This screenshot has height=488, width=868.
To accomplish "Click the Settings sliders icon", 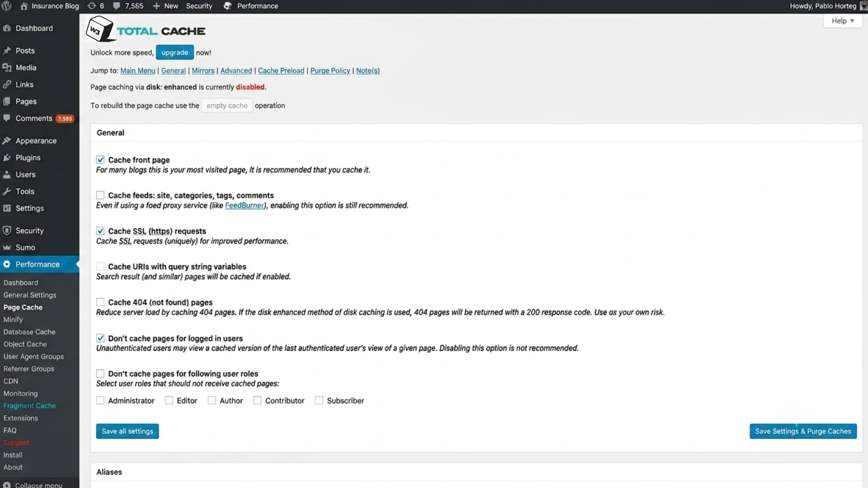I will coord(7,208).
